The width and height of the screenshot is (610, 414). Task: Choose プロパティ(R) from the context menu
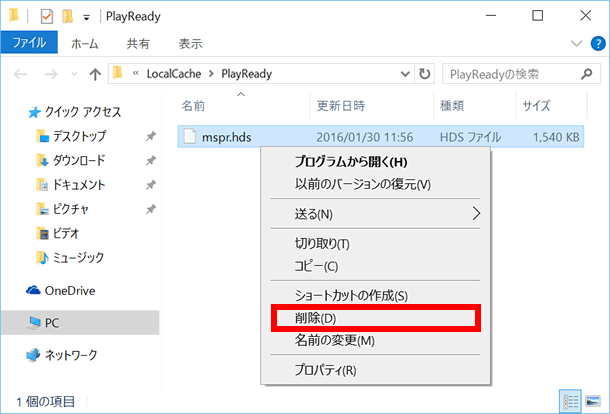pos(375,370)
